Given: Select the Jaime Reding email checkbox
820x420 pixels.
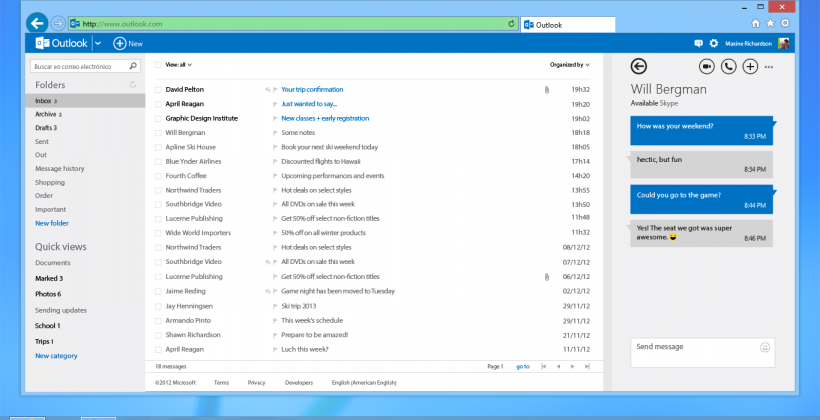Looking at the screenshot, I should [x=158, y=291].
